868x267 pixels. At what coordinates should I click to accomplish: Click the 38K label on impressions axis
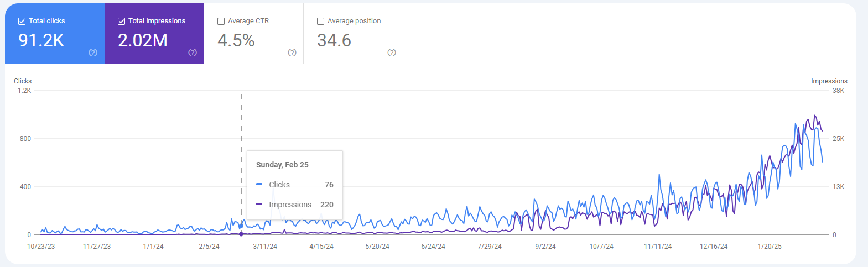[x=839, y=91]
